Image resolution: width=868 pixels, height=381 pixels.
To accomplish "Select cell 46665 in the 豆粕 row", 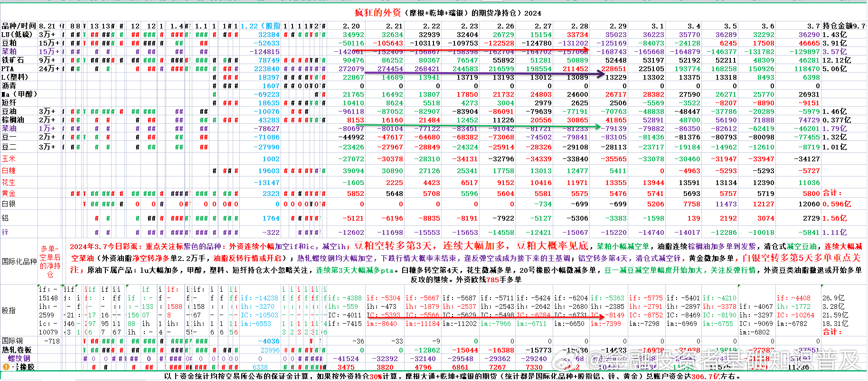I will tap(809, 43).
